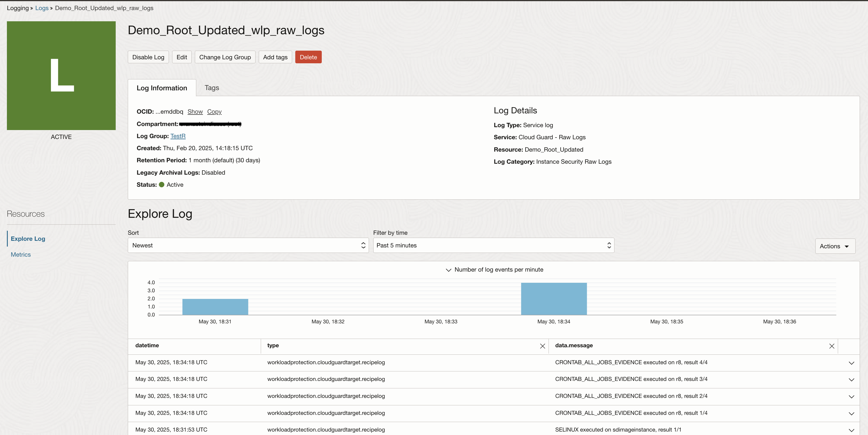Open the Sort dropdown showing Newest
868x435 pixels.
(248, 245)
